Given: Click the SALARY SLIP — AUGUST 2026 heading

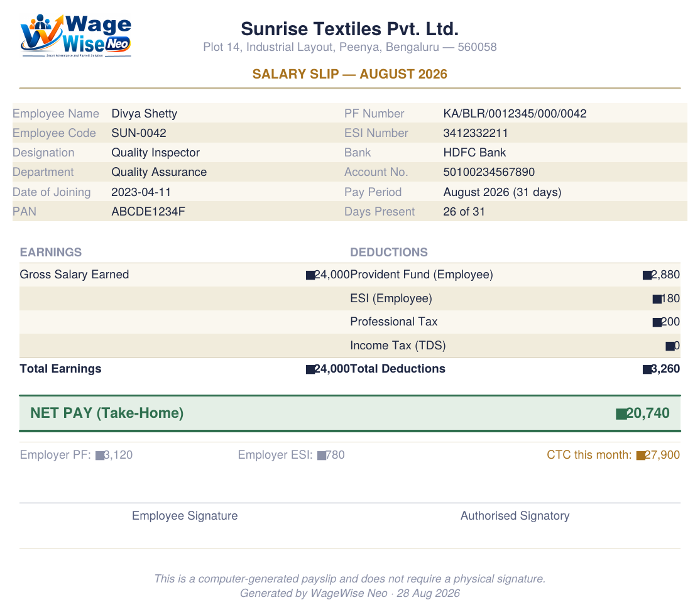Looking at the screenshot, I should (x=349, y=74).
